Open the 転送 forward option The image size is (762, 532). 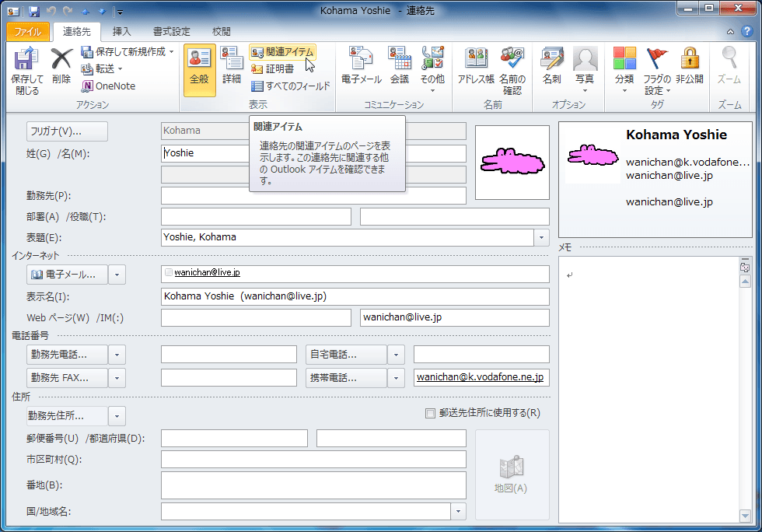[102, 68]
